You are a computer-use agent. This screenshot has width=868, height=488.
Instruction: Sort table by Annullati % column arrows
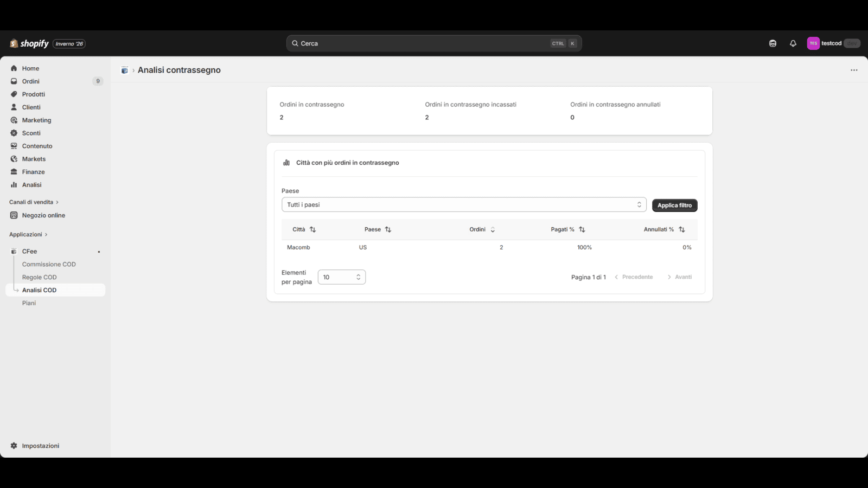coord(682,230)
